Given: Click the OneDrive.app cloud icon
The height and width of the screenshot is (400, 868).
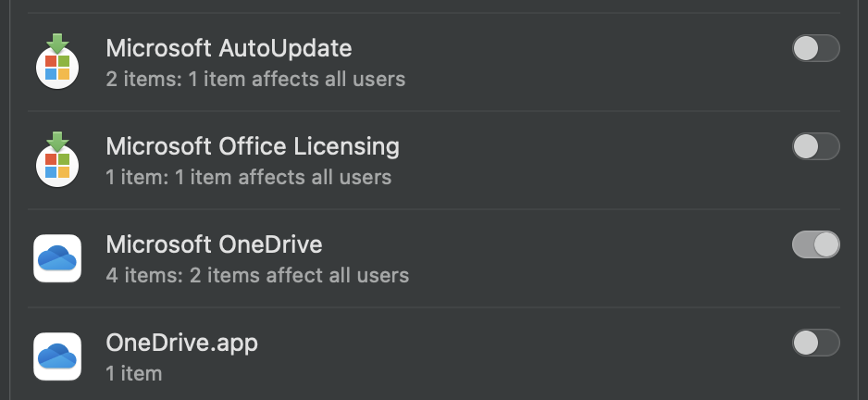Looking at the screenshot, I should (57, 356).
